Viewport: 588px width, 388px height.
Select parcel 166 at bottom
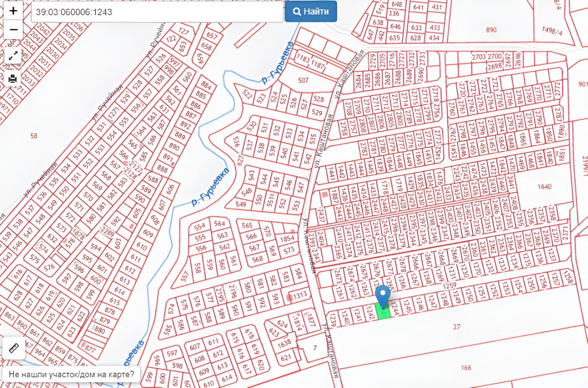[x=466, y=367]
